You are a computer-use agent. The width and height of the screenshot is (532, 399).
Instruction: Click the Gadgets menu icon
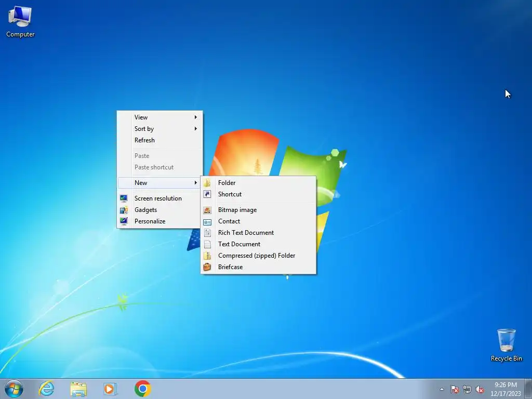124,210
